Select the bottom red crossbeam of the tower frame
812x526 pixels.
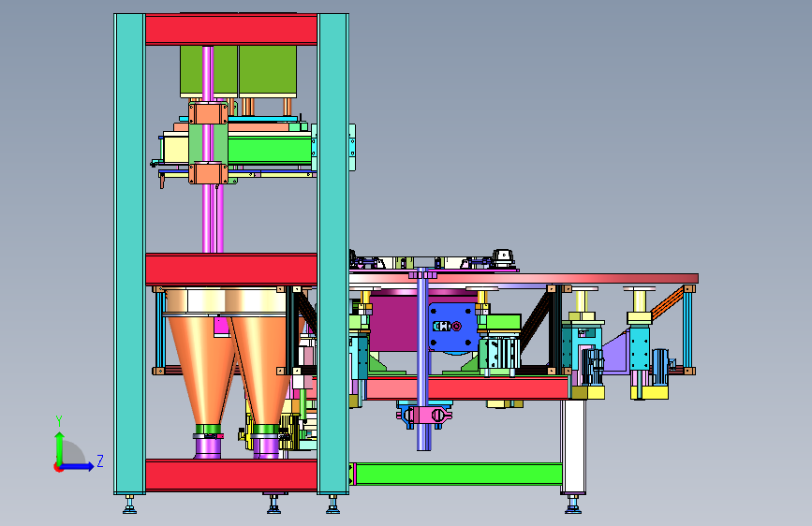pyautogui.click(x=231, y=475)
